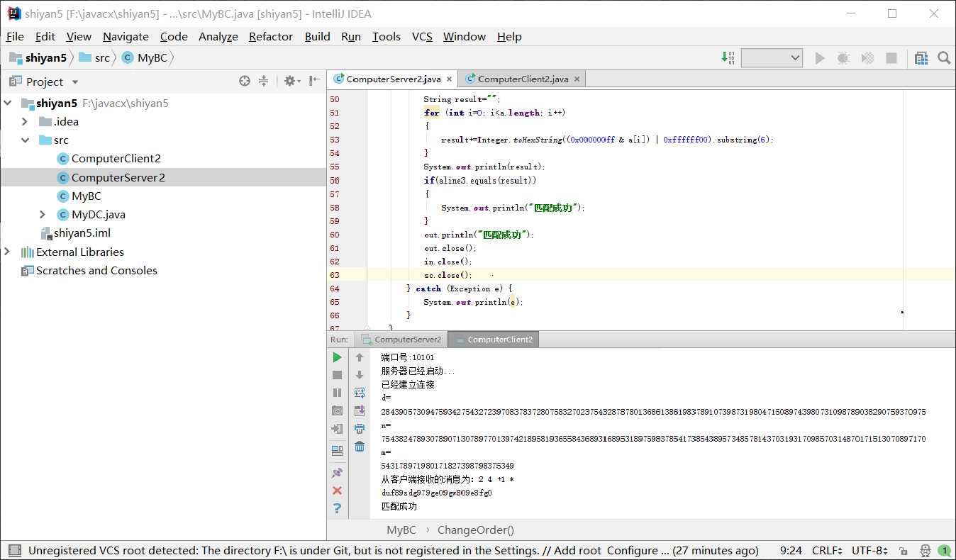The image size is (956, 560).
Task: Click the grayed Debug bug icon
Action: (843, 58)
